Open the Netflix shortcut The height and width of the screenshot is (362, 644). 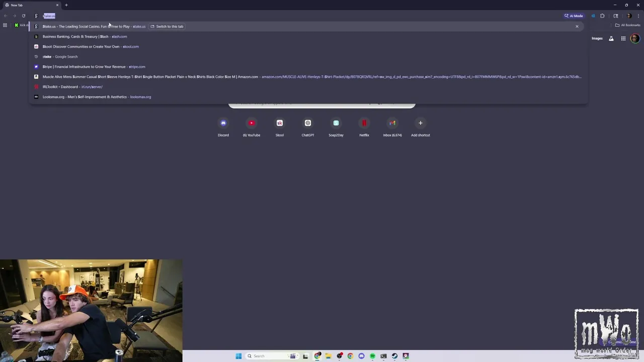[364, 127]
